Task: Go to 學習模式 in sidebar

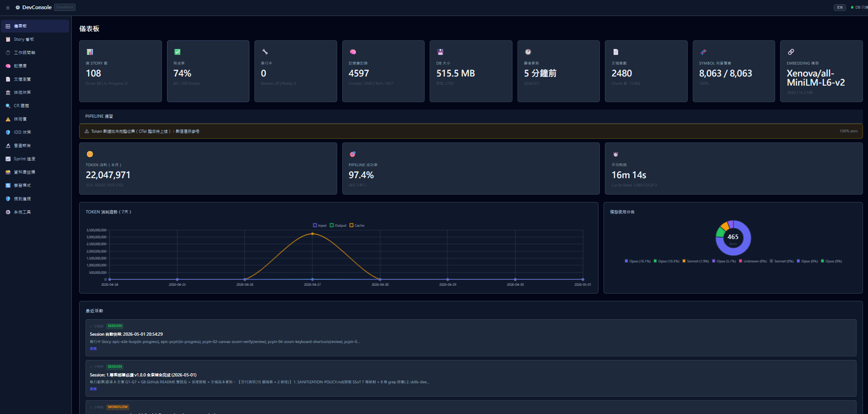Action: pos(35,185)
